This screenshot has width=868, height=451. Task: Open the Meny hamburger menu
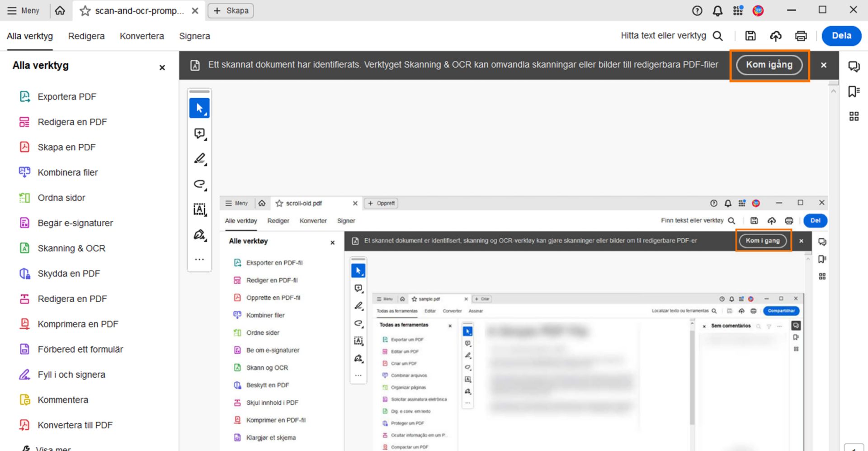tap(24, 10)
